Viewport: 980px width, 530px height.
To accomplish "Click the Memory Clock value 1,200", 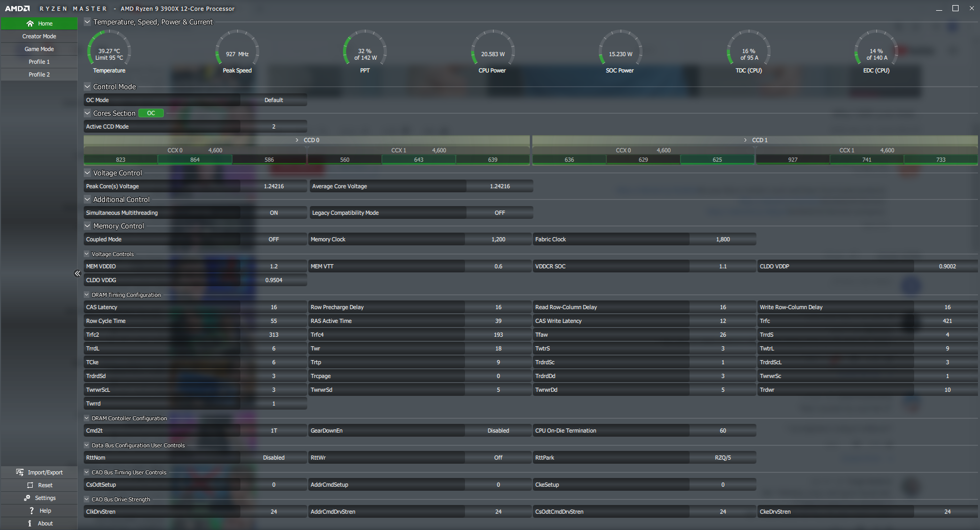I will pos(498,239).
